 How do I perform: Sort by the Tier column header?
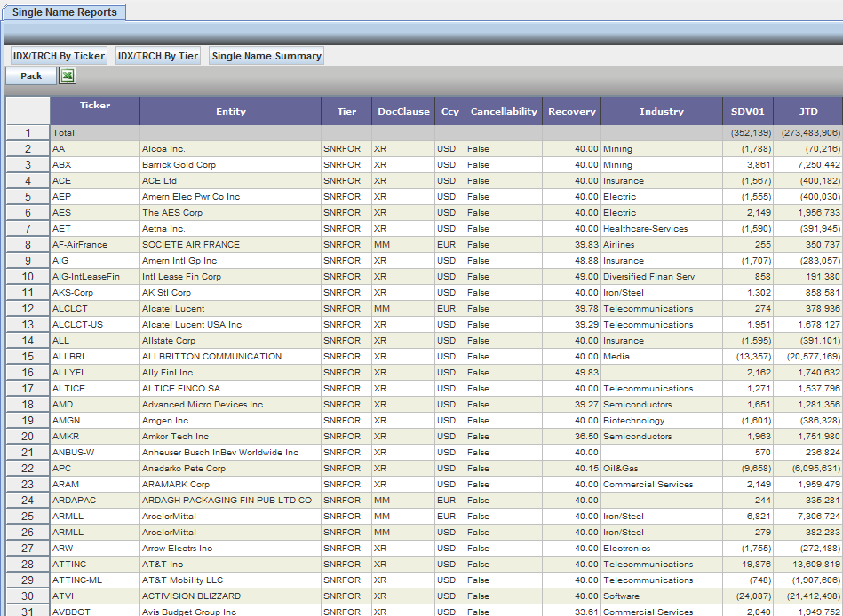click(346, 111)
